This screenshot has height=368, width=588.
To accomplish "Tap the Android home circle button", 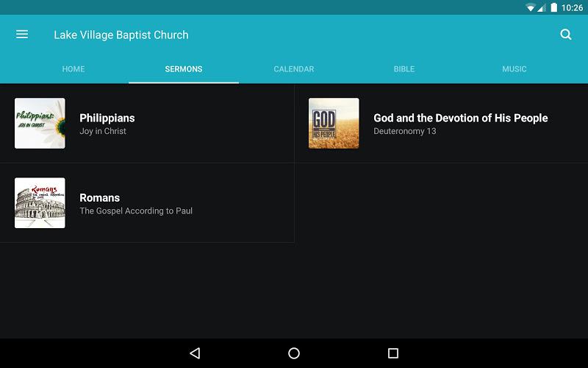I will (294, 353).
